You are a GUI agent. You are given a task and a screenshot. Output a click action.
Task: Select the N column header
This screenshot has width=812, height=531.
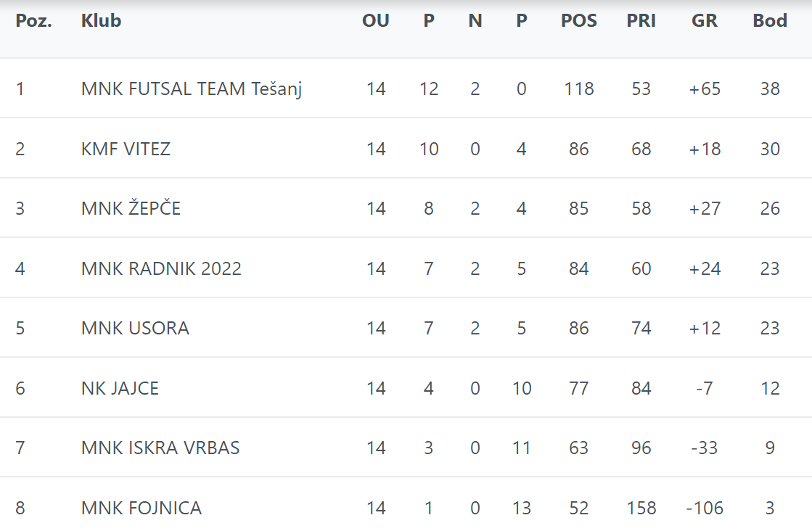pyautogui.click(x=475, y=21)
